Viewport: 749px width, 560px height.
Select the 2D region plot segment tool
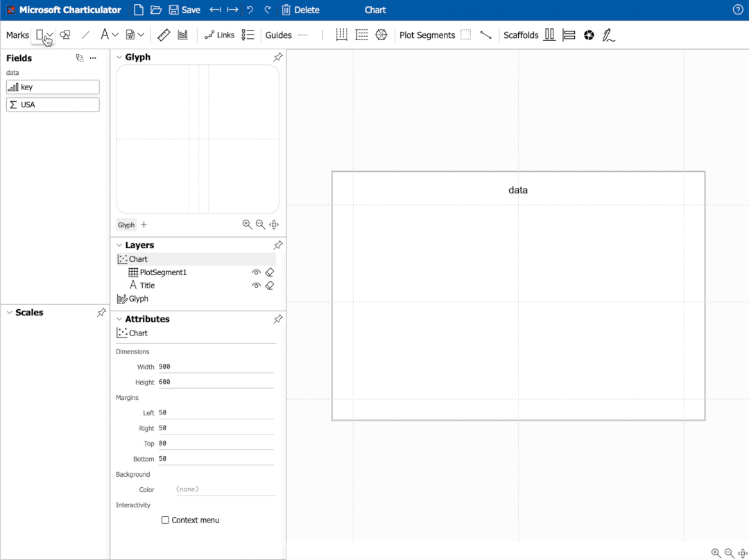pyautogui.click(x=466, y=35)
